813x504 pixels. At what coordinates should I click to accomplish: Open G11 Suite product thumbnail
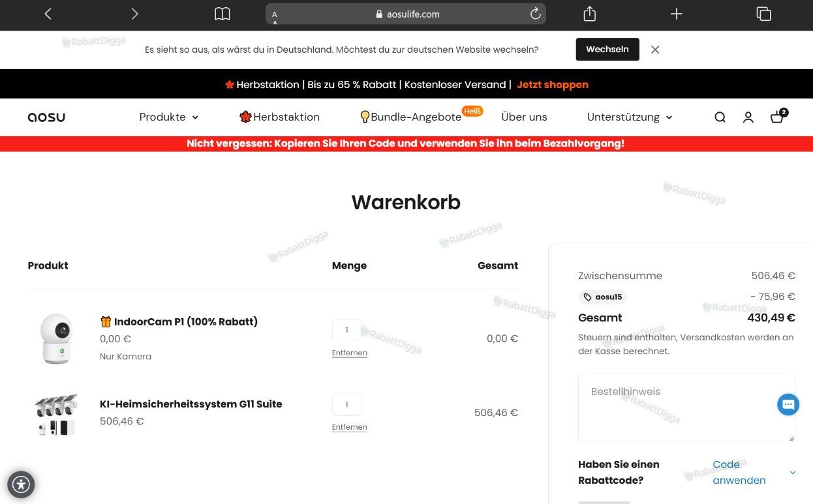tap(56, 414)
